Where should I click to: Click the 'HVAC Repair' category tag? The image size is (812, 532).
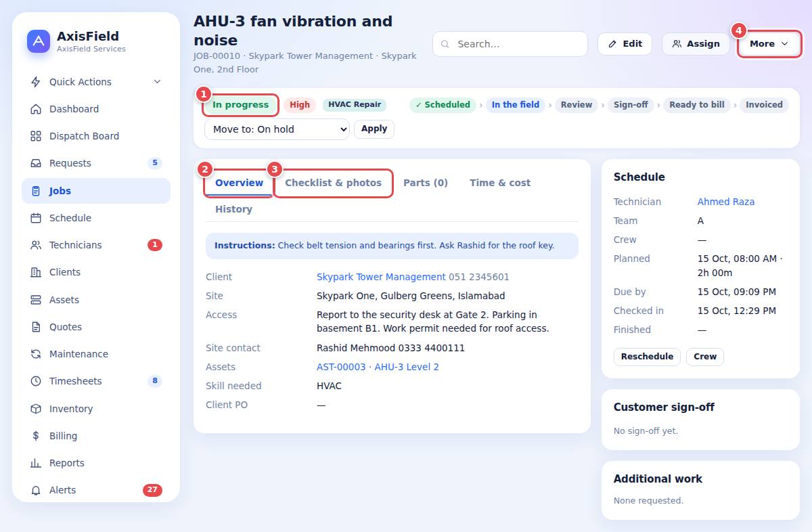(x=355, y=105)
